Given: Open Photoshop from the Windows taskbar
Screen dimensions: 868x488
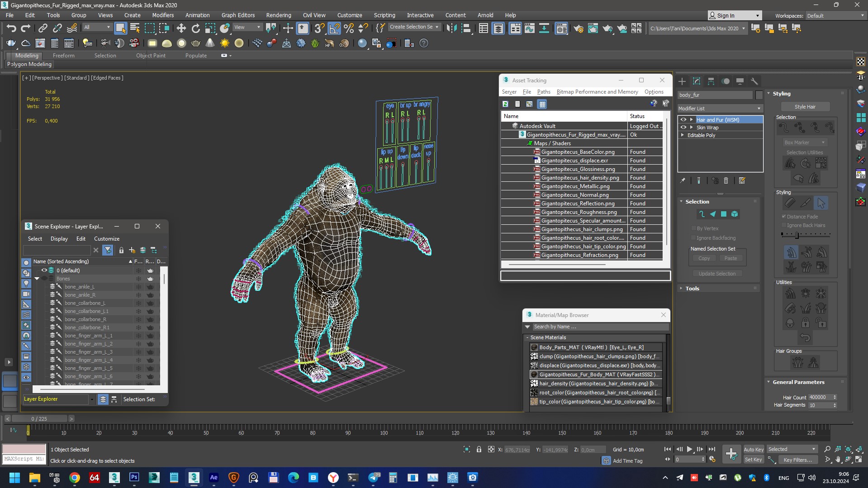Looking at the screenshot, I should coord(134,477).
